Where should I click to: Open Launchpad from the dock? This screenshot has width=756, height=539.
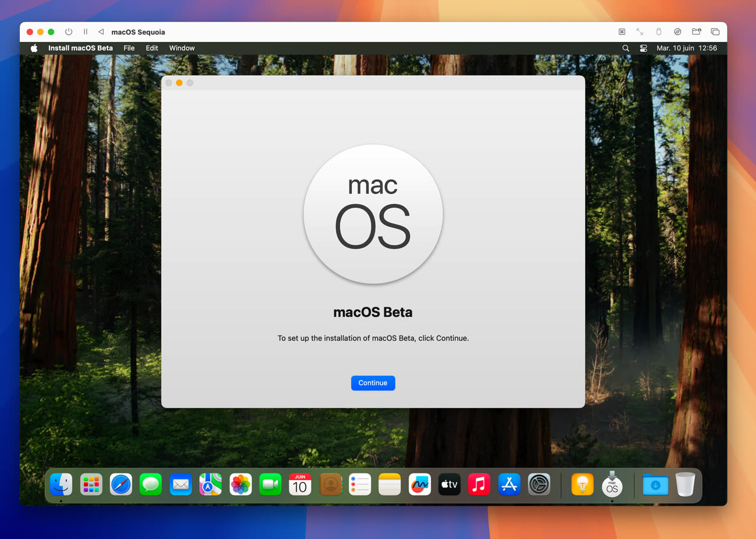coord(91,484)
